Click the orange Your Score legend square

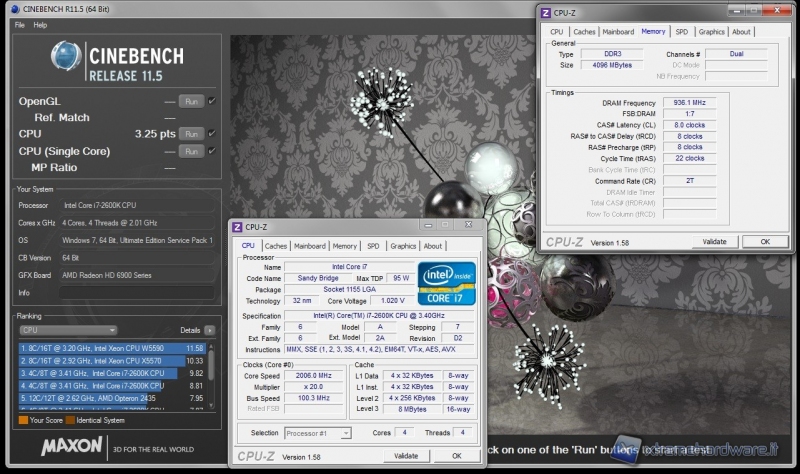click(x=23, y=420)
